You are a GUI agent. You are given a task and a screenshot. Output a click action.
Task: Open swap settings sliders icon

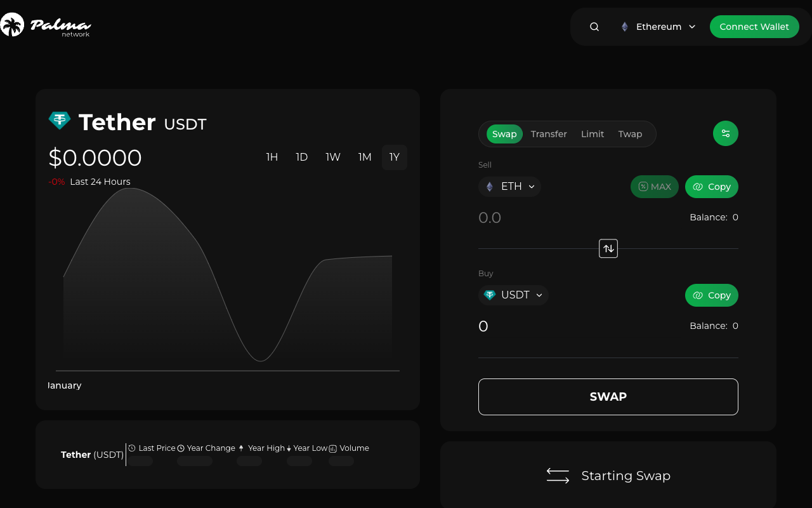coord(726,133)
